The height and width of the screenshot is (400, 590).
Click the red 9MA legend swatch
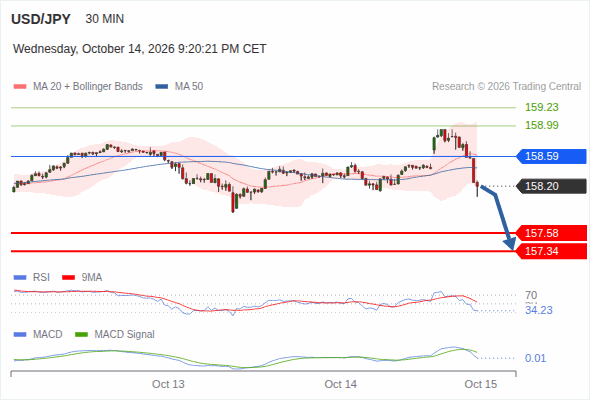point(68,278)
